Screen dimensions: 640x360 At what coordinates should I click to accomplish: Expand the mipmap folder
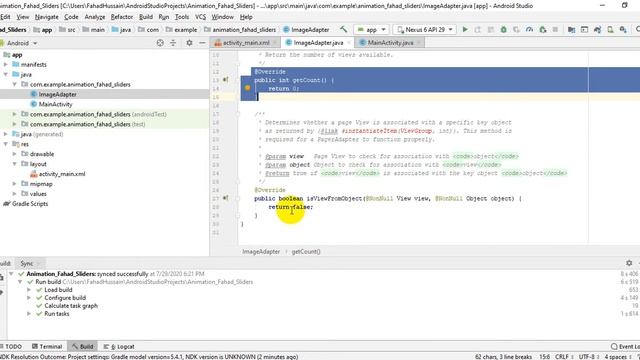click(15, 184)
